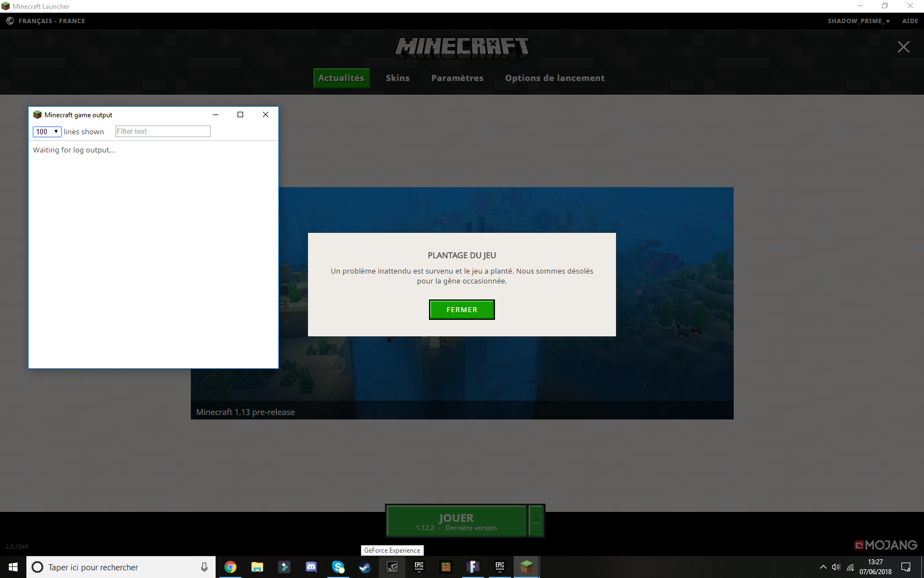The height and width of the screenshot is (578, 924).
Task: Open Steam from the taskbar
Action: 365,567
